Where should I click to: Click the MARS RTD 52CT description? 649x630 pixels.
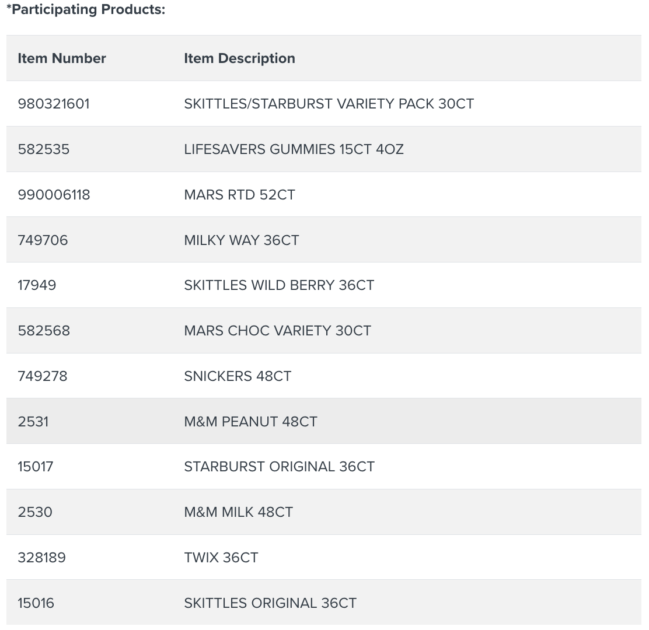(x=239, y=195)
